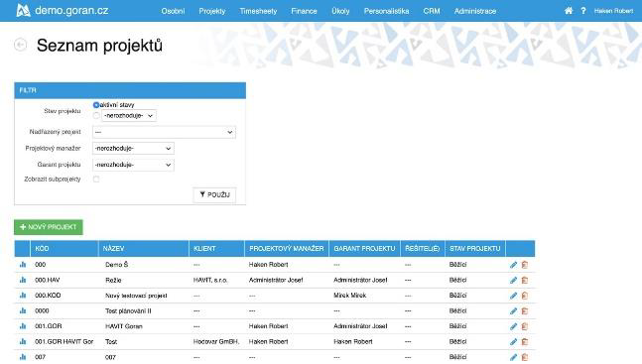Edit project 007 with pencil icon

513,357
